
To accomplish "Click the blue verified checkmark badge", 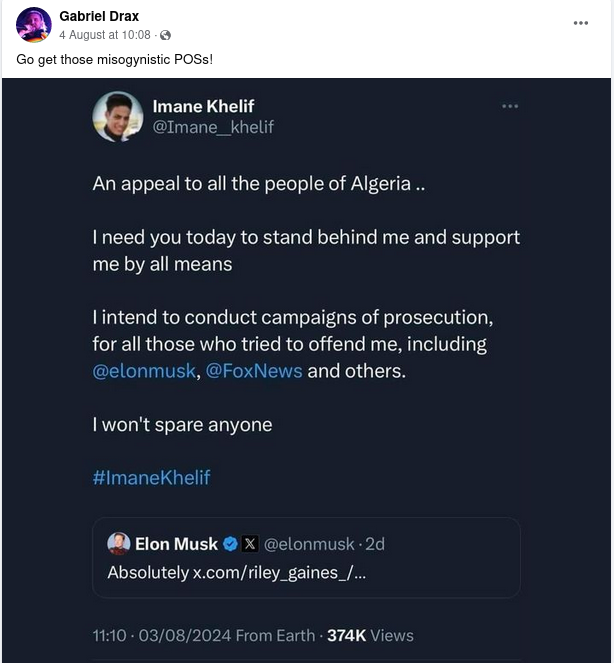I will tap(230, 544).
